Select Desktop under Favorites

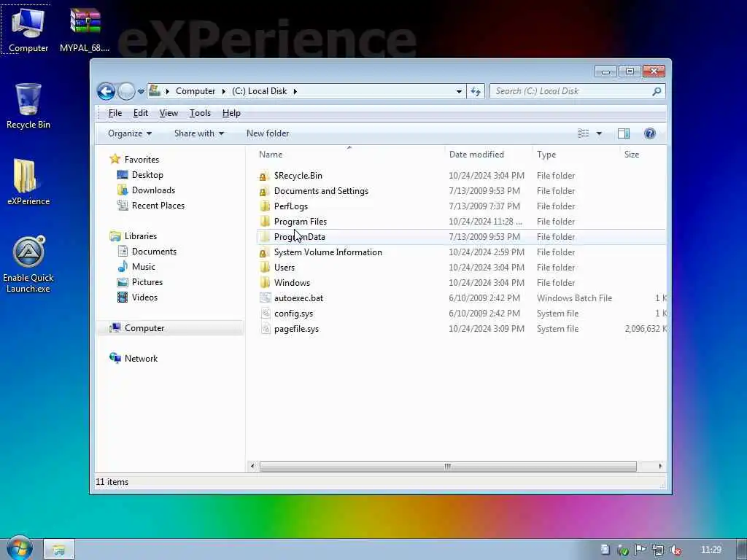point(147,175)
